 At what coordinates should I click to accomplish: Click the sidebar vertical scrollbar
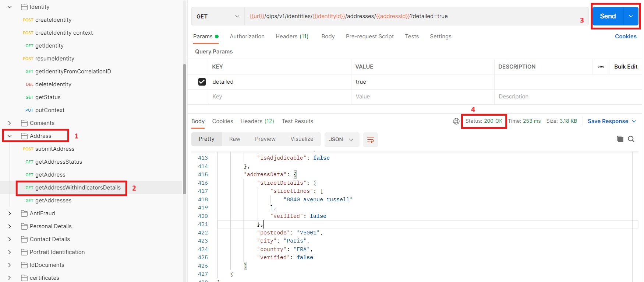(x=184, y=129)
